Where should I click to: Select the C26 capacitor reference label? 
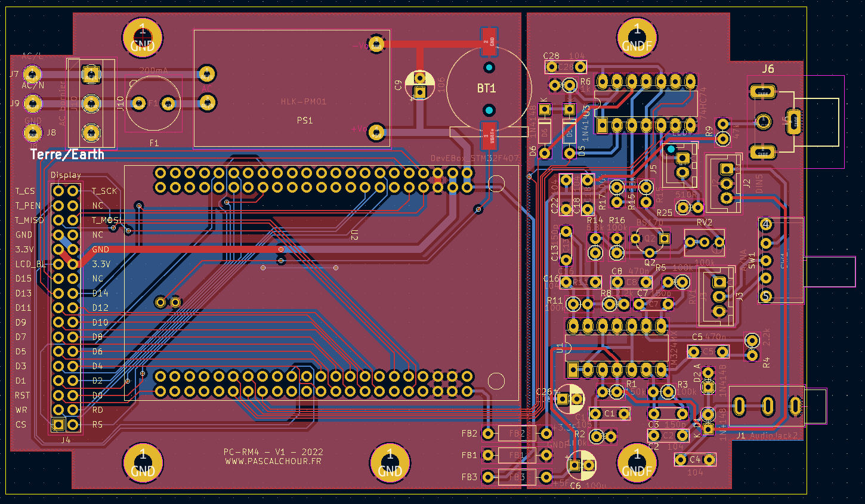pyautogui.click(x=544, y=392)
